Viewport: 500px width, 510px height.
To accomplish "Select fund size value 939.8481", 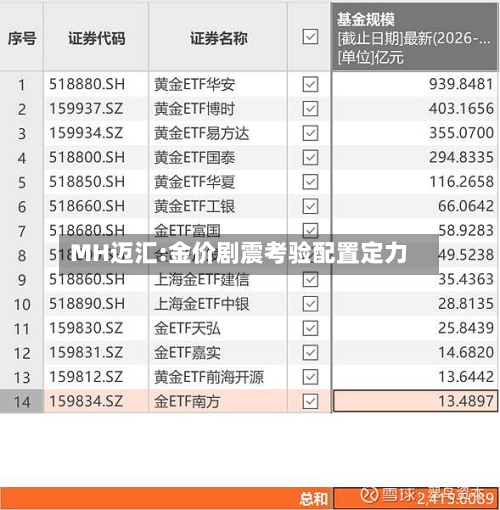I will pyautogui.click(x=461, y=84).
